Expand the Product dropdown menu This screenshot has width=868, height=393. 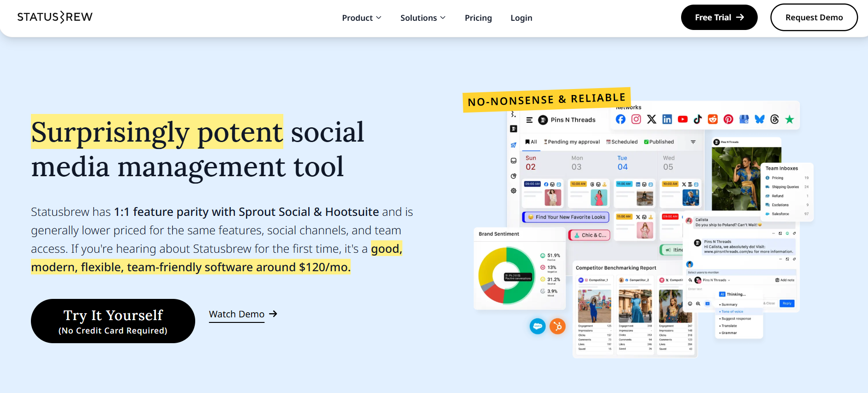coord(362,18)
